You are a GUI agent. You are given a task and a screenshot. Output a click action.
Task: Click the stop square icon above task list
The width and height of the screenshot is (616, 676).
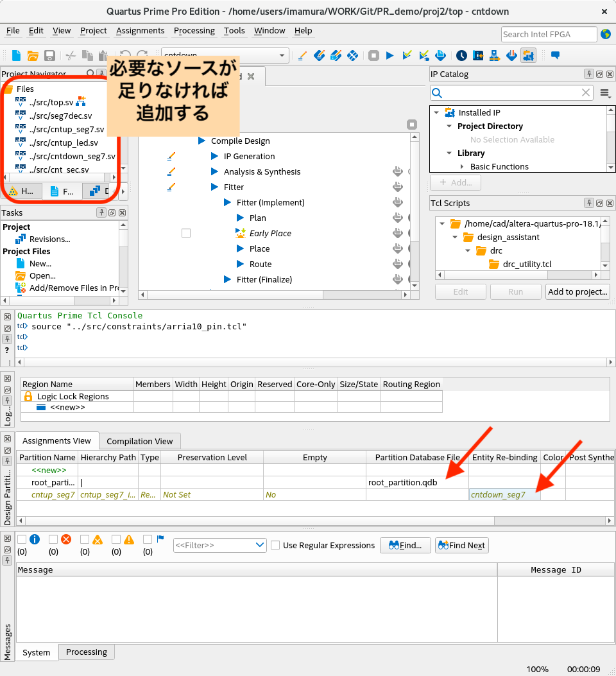412,125
